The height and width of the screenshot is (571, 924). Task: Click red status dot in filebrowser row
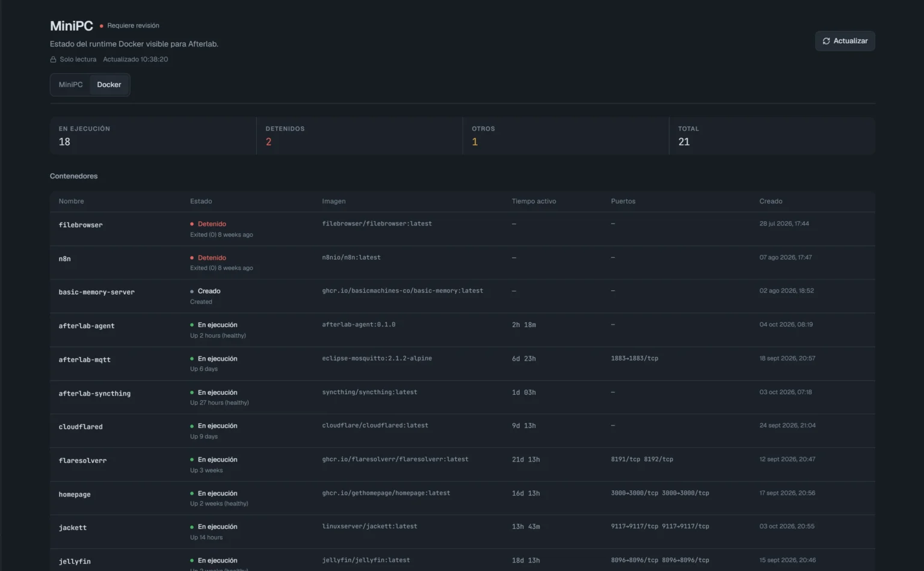[192, 224]
